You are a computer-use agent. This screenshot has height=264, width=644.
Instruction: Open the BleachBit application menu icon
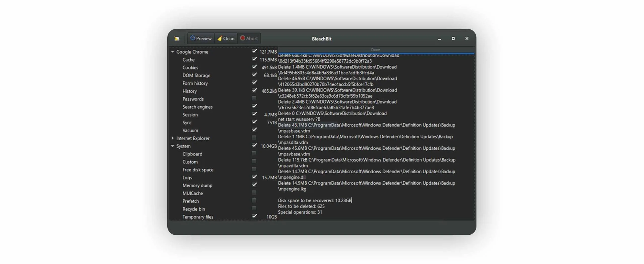tap(177, 38)
